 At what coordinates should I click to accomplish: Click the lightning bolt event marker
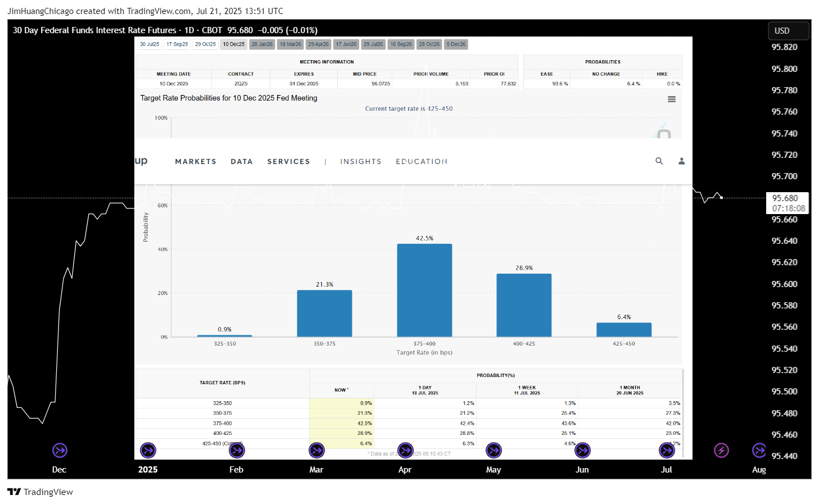tap(721, 450)
